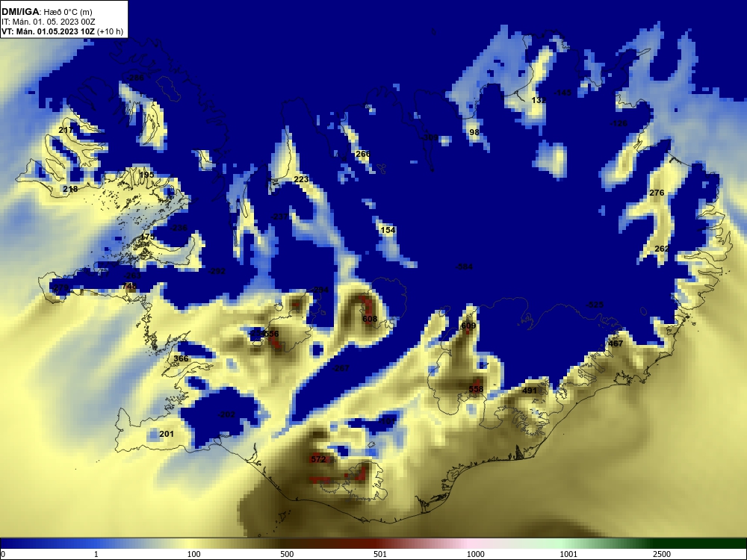Click the map value 608
This screenshot has width=747, height=560.
point(370,319)
